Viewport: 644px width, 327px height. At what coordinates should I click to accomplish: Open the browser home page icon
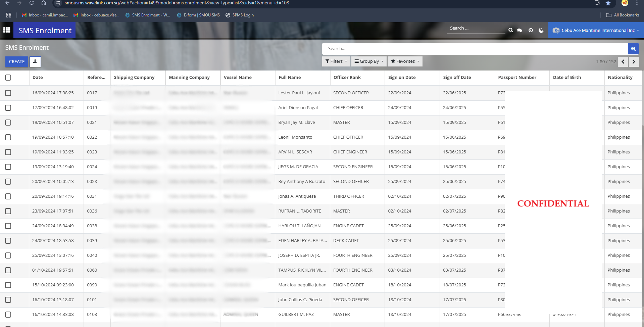point(44,3)
